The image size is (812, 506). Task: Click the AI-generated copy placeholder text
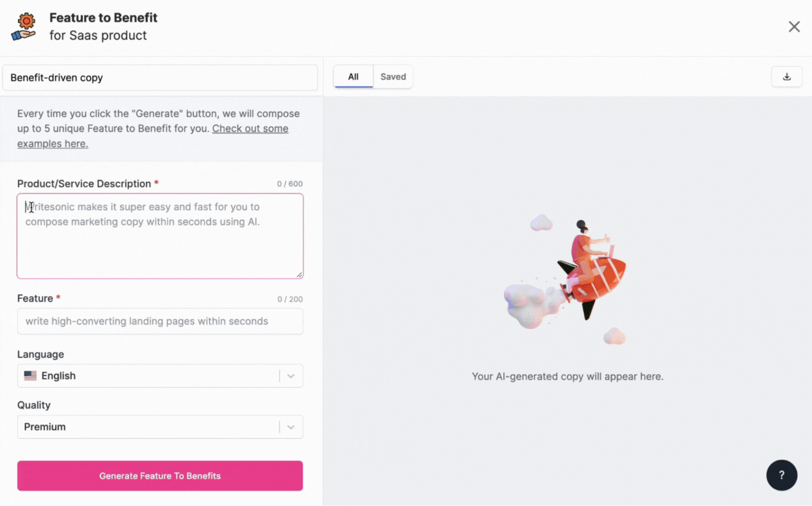(567, 376)
